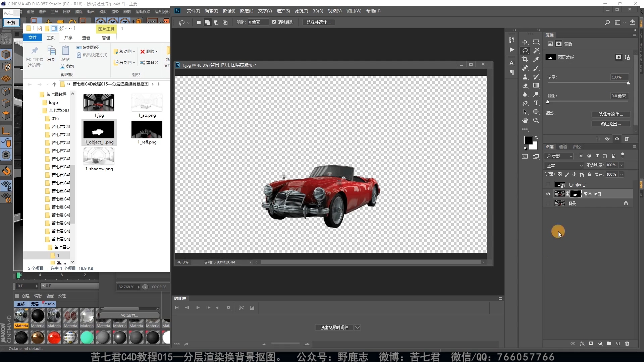Select the Horizontal Type tool

(536, 103)
